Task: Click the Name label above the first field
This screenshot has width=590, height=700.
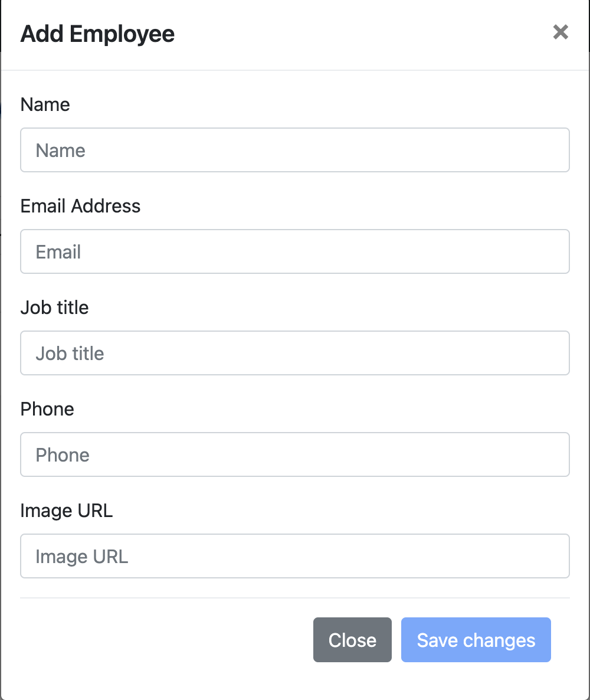Action: tap(45, 104)
